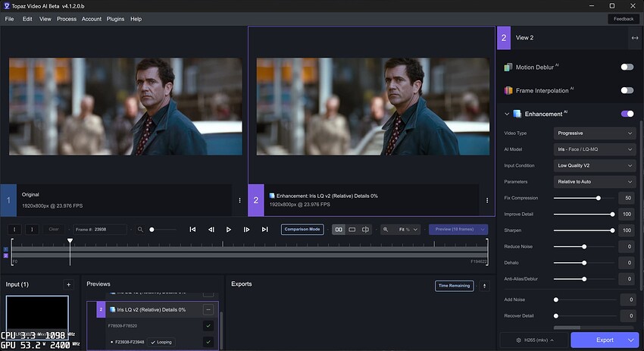644x351 pixels.
Task: Click the add input plus icon
Action: coord(68,284)
